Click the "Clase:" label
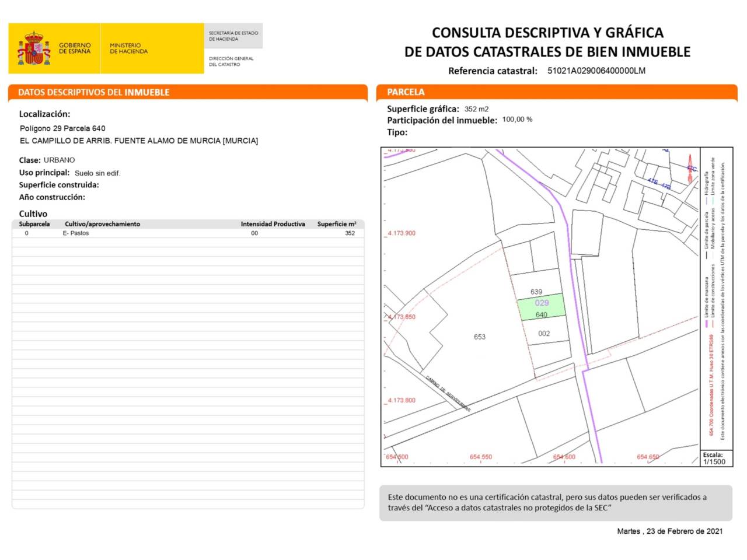Screen dimensions: 747x560 (30, 160)
